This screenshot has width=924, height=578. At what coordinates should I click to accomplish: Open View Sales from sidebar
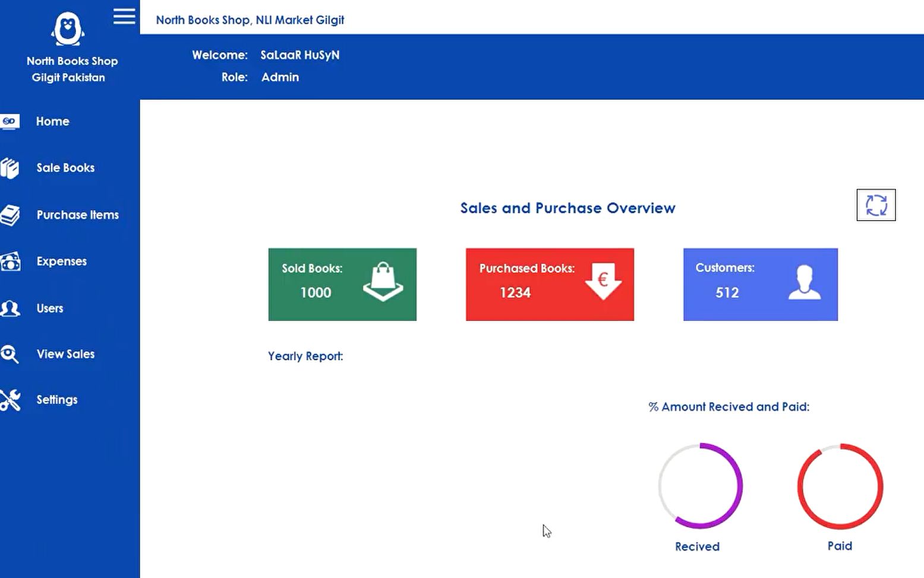click(65, 354)
